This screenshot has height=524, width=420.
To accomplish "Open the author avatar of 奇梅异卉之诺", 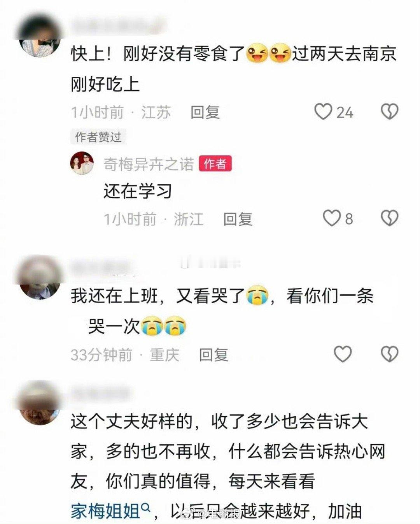I will click(82, 163).
